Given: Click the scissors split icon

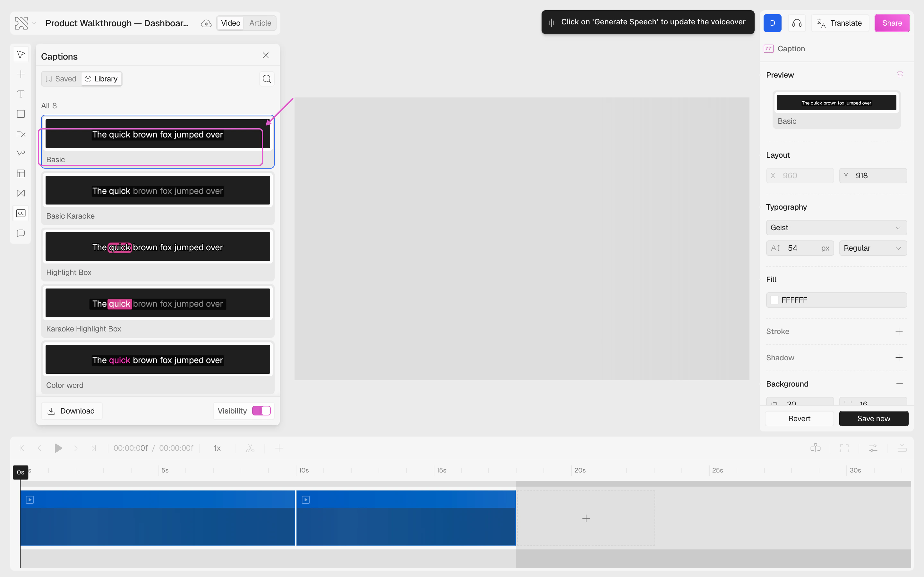Looking at the screenshot, I should (x=250, y=448).
